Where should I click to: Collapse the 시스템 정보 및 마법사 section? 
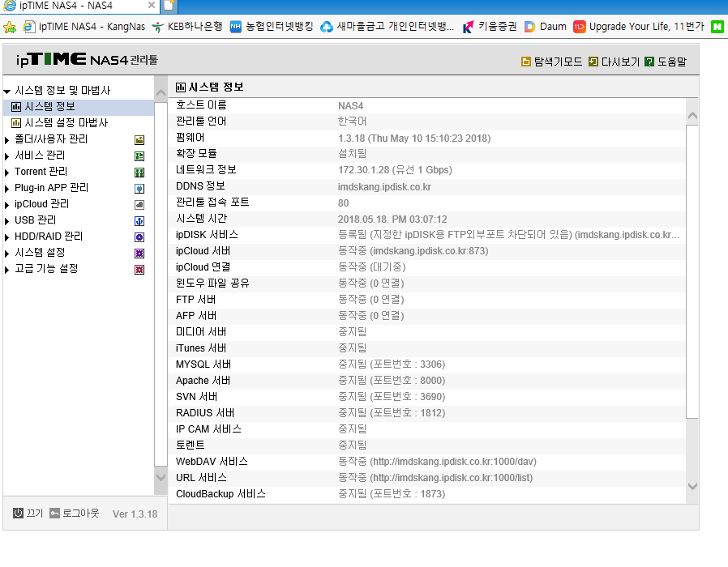(7, 91)
